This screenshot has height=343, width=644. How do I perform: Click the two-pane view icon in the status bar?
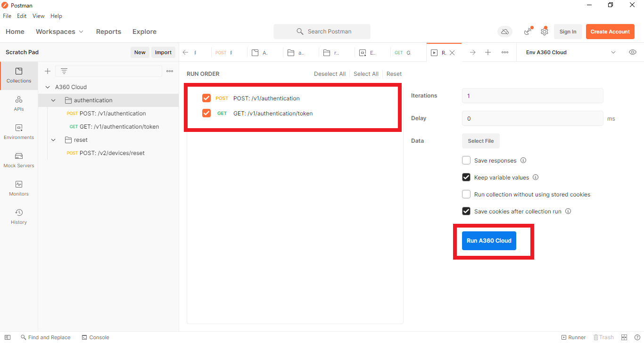coord(624,337)
